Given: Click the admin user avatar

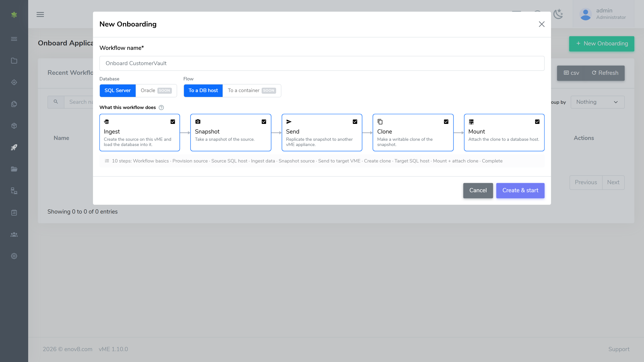Looking at the screenshot, I should pos(585,14).
